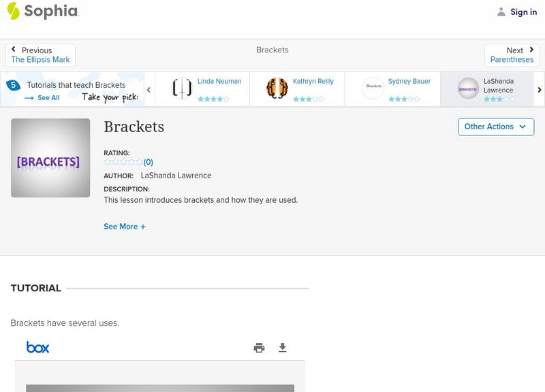545x392 pixels.
Task: Click the Box logo
Action: coord(38,347)
